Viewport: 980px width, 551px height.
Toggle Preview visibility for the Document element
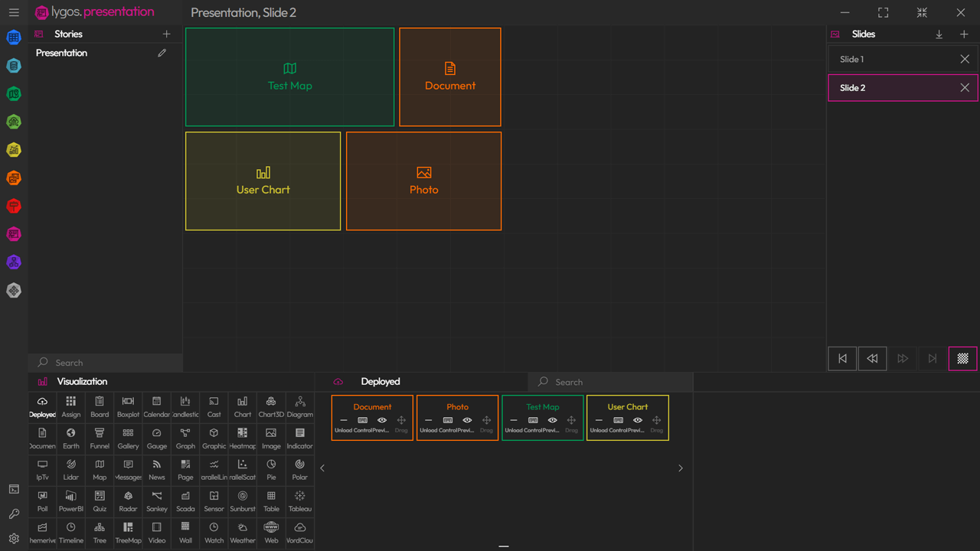coord(381,420)
